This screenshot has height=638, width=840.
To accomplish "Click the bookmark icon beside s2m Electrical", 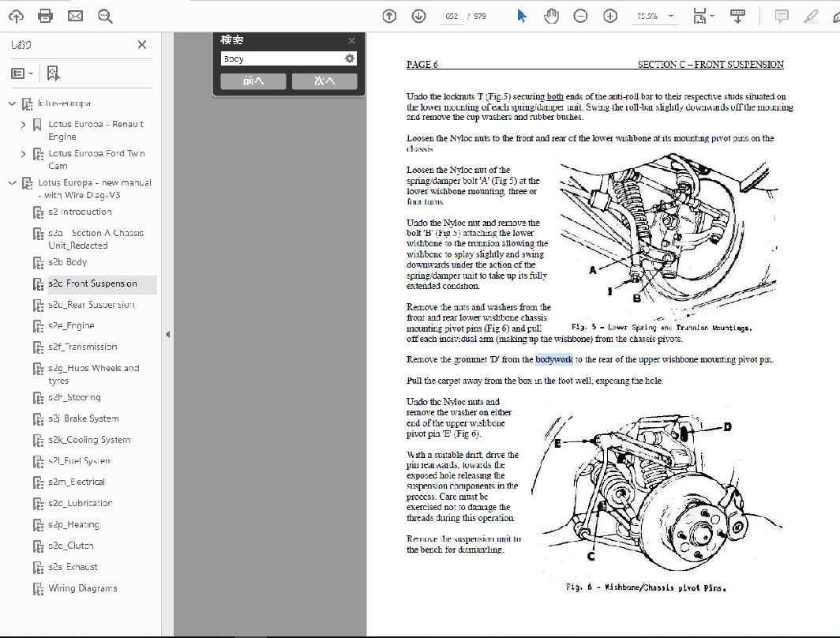I will pyautogui.click(x=39, y=482).
